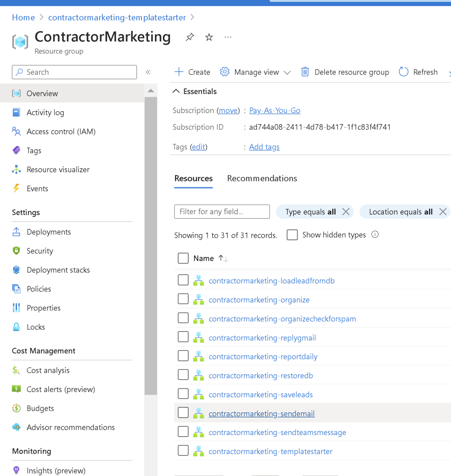Click the sidebar scroll-up arrow

pyautogui.click(x=151, y=90)
